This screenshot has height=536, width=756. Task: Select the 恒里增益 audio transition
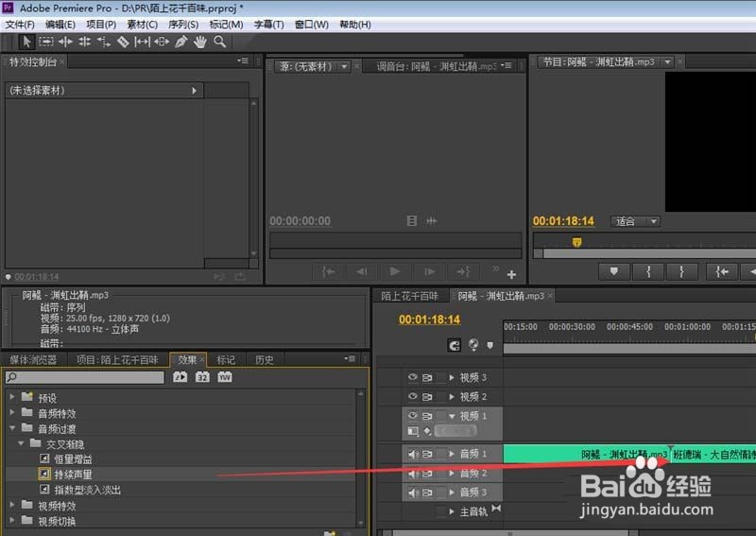[74, 459]
